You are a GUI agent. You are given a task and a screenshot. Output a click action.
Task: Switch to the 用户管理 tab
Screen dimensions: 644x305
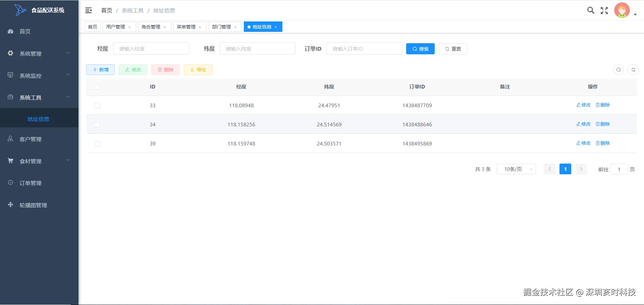115,27
